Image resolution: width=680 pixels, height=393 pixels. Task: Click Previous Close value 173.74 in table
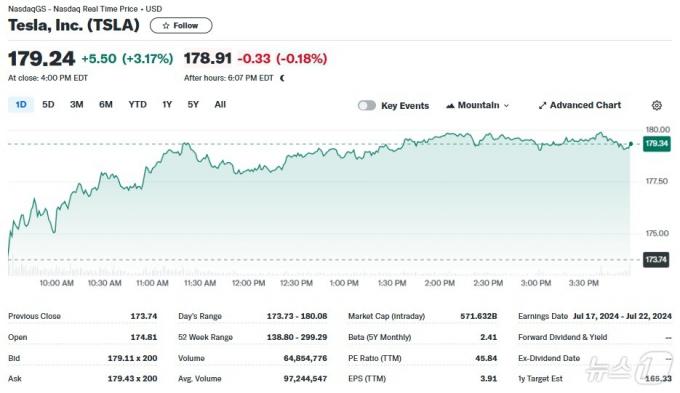click(144, 316)
